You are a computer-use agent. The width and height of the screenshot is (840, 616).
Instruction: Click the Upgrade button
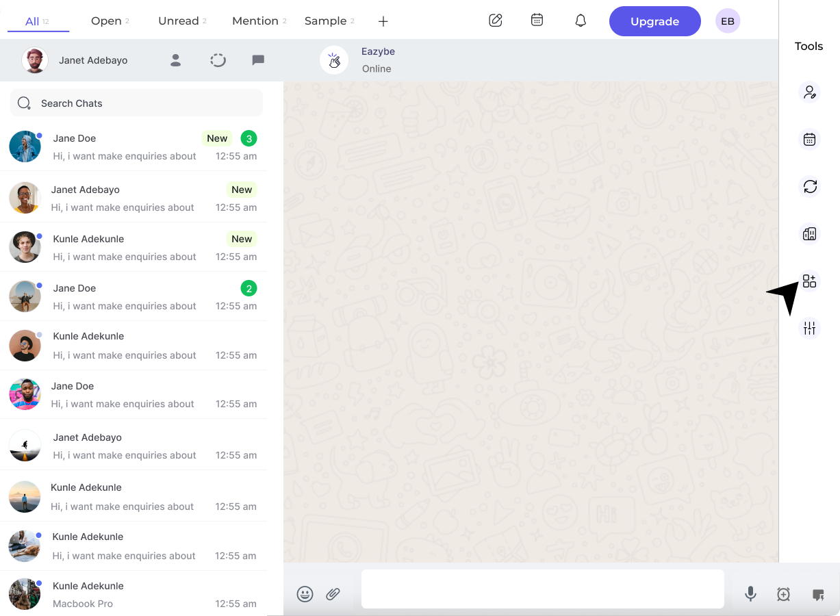coord(654,21)
